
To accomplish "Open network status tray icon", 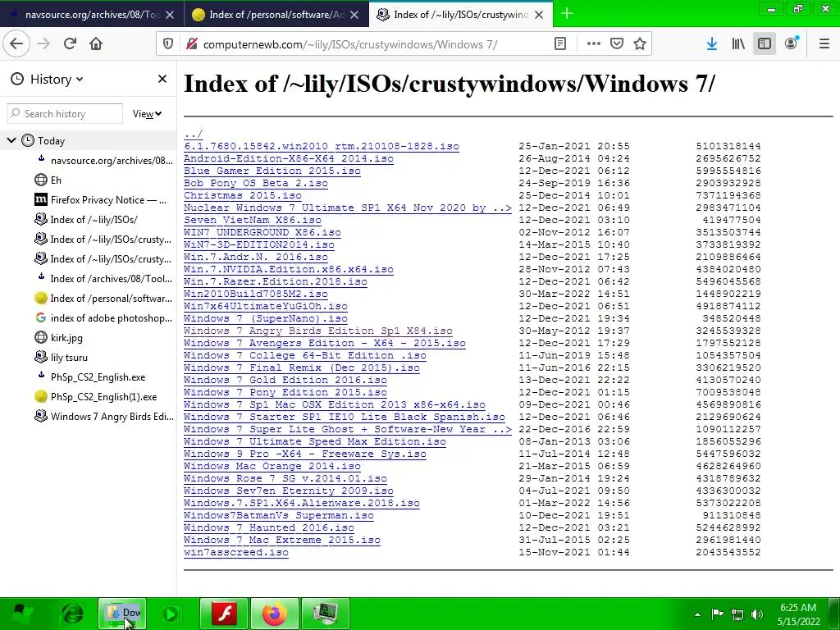I will tap(737, 614).
